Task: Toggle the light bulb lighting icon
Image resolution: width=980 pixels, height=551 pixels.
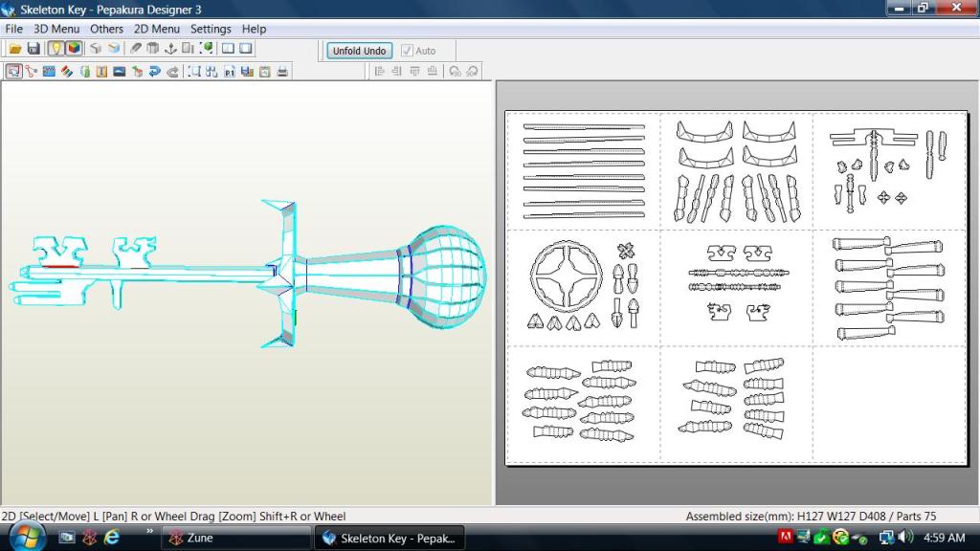Action: click(56, 48)
